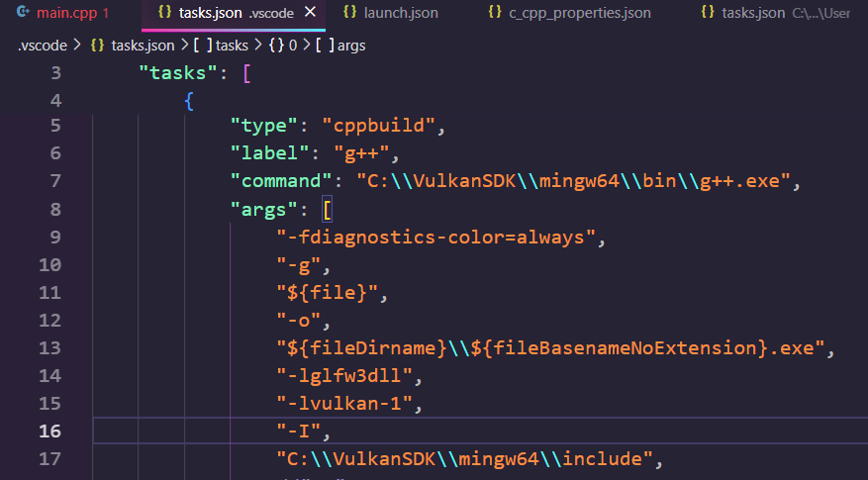Image resolution: width=868 pixels, height=480 pixels.
Task: Switch to the main.cpp tab
Action: point(62,13)
